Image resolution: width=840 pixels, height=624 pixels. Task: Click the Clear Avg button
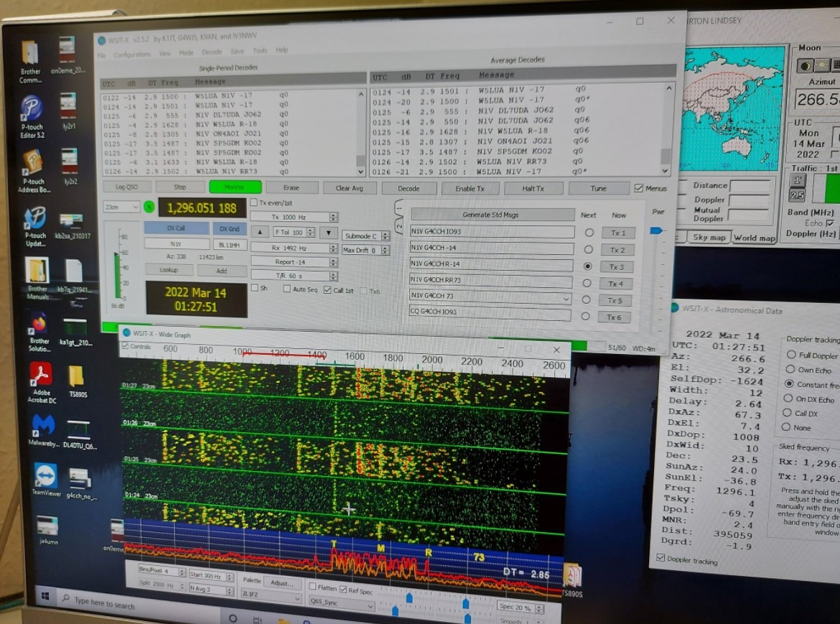(350, 188)
